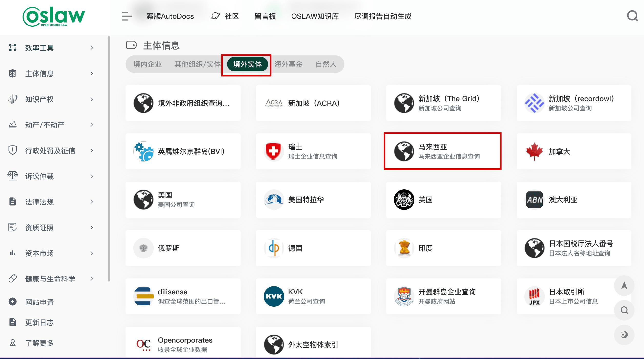Click the Swiss cross flag icon
The width and height of the screenshot is (644, 359).
coord(274,151)
